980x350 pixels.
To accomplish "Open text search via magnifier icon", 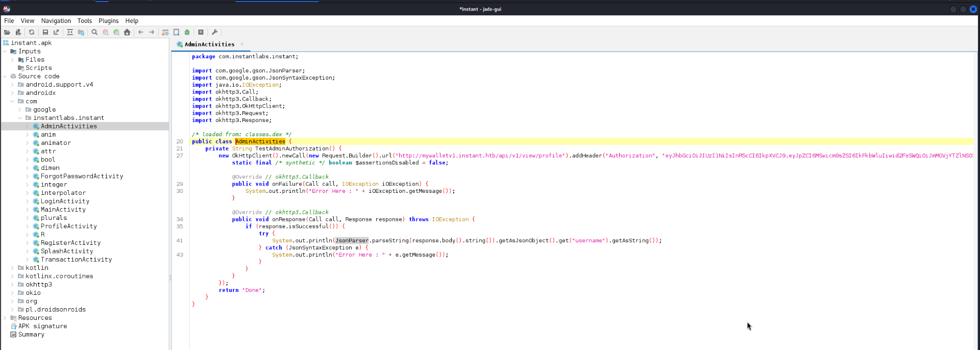I will tap(94, 32).
